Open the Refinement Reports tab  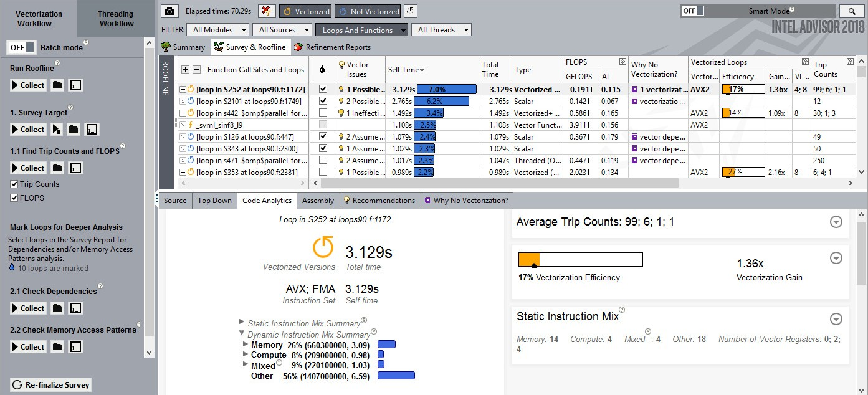tap(332, 47)
